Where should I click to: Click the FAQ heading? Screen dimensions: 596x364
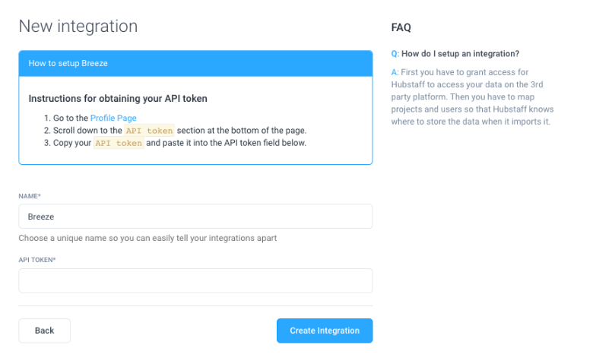[401, 27]
